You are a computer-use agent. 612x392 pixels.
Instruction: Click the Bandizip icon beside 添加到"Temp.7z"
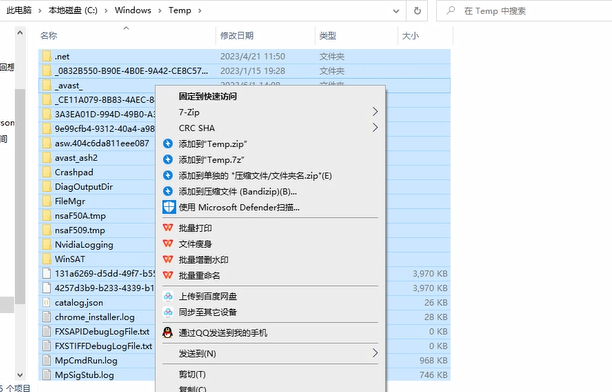168,159
